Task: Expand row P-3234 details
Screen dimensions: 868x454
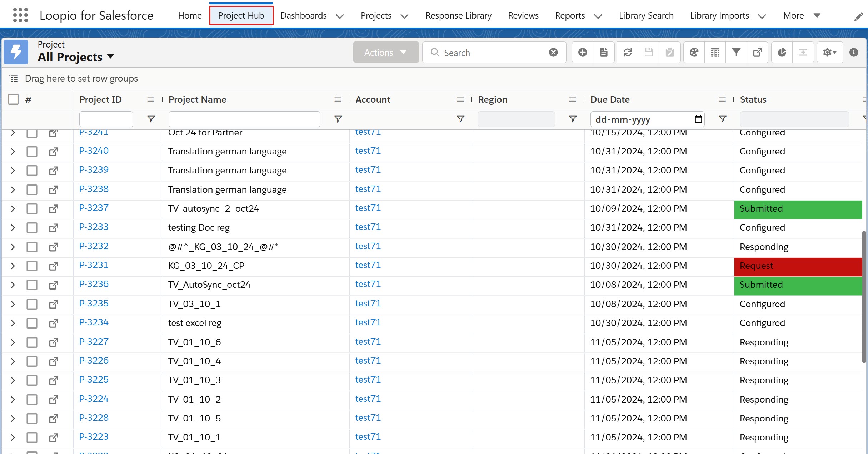Action: tap(13, 323)
